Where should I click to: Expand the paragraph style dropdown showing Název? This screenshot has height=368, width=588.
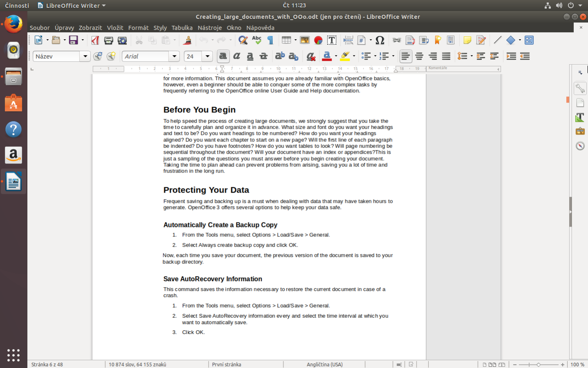85,56
